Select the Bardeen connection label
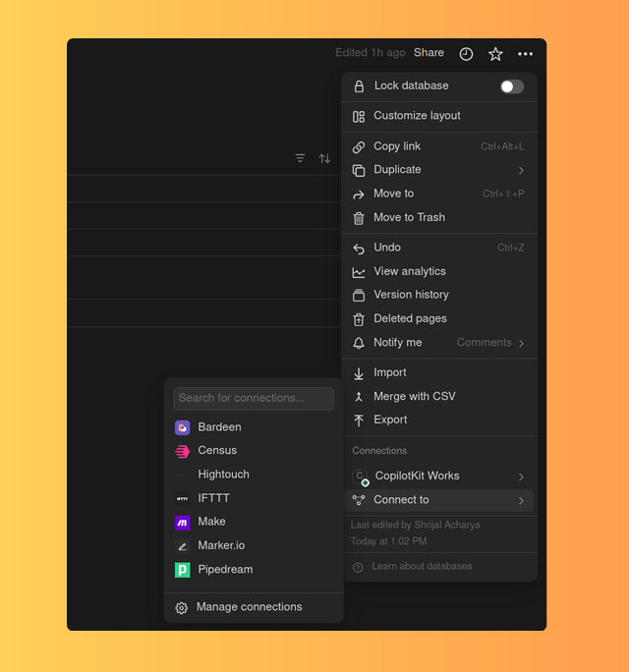Viewport: 629px width, 672px height. point(219,427)
